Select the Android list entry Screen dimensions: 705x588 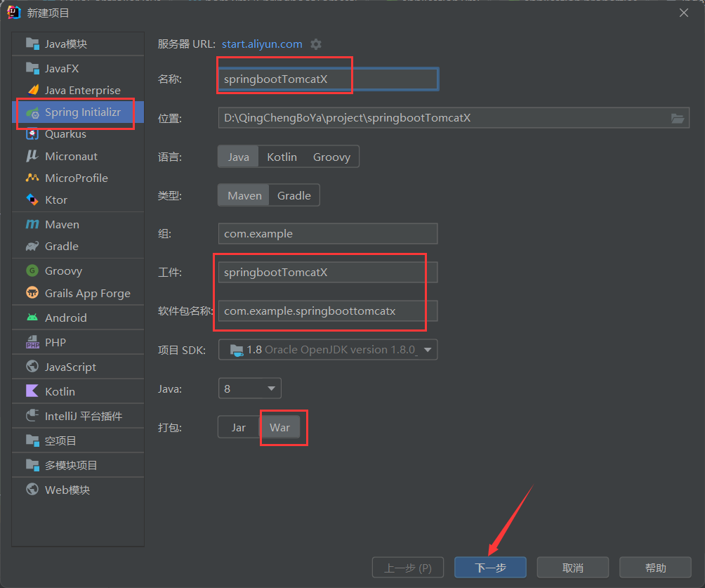[78, 318]
